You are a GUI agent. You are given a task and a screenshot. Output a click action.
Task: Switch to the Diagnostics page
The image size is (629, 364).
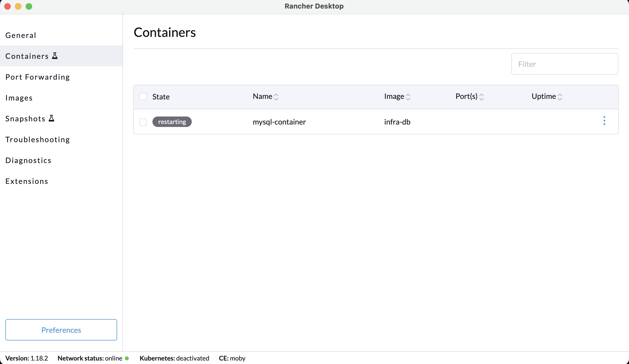tap(28, 160)
